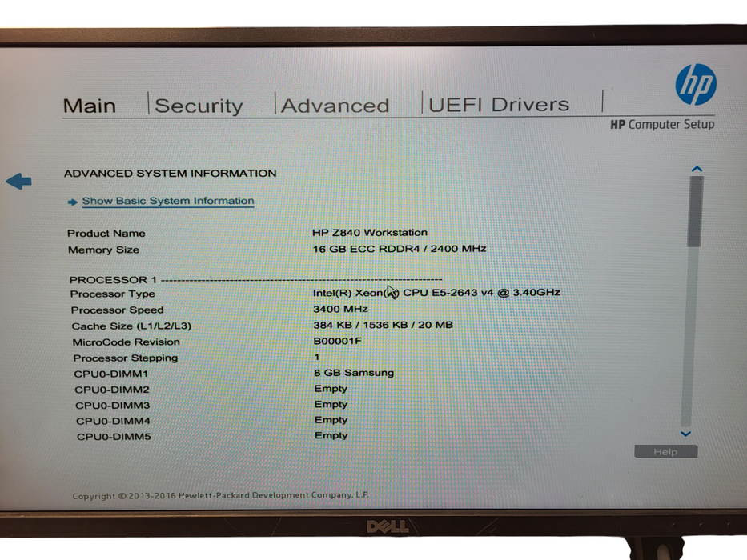Image resolution: width=747 pixels, height=560 pixels.
Task: Click the blue back arrow icon
Action: coord(19,181)
